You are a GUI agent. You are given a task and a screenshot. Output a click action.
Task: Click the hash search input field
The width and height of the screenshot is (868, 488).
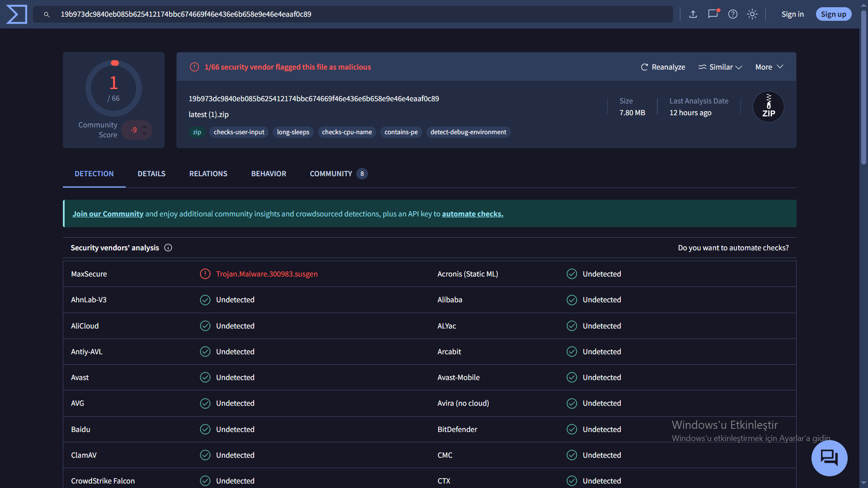(x=362, y=14)
